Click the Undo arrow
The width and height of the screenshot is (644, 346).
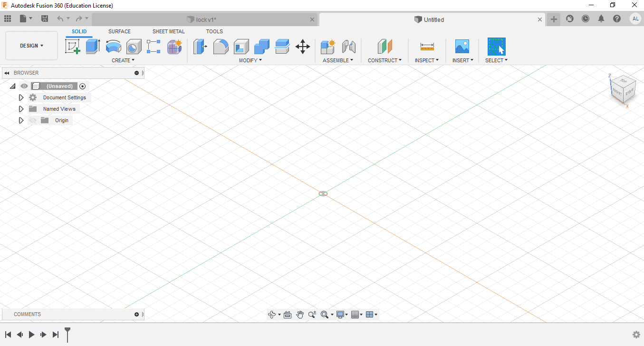click(x=60, y=19)
